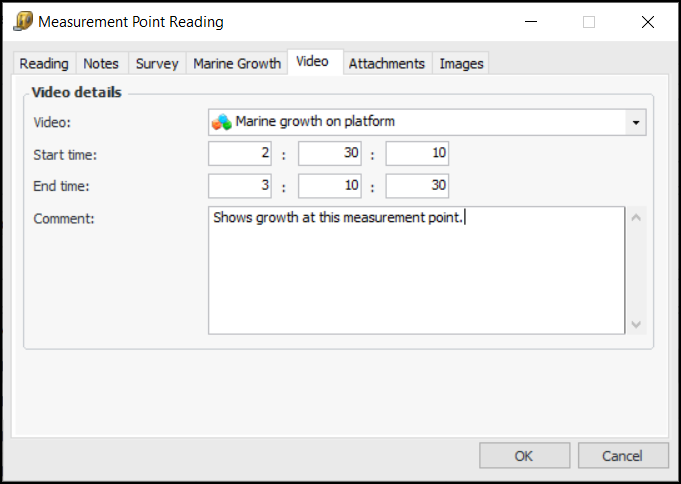
Task: Expand the Video dropdown arrow
Action: [636, 122]
